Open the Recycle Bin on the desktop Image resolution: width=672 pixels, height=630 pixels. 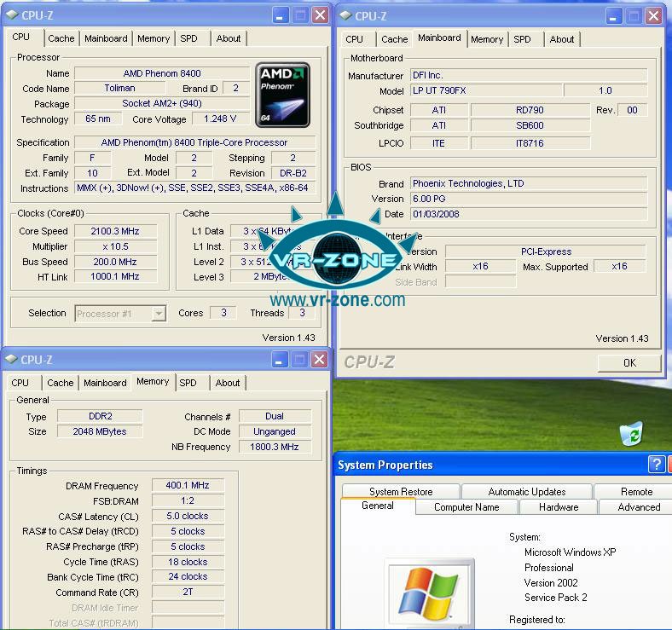point(631,434)
